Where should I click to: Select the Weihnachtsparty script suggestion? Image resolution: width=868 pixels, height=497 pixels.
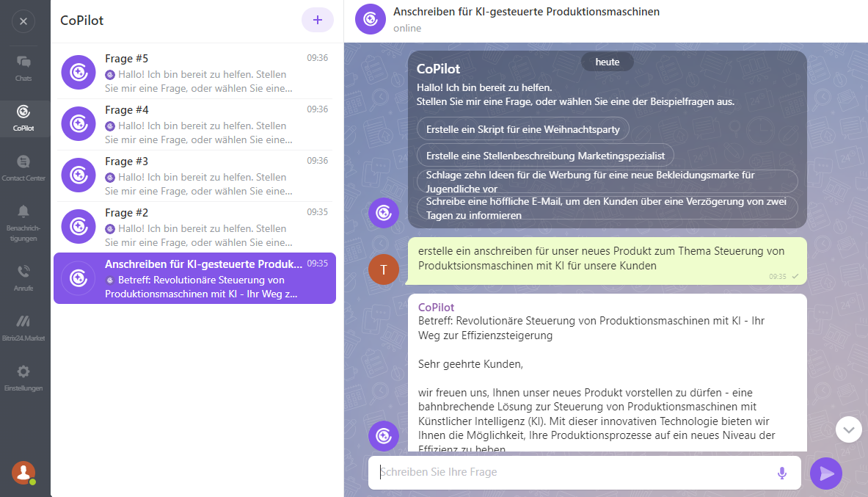coord(522,128)
